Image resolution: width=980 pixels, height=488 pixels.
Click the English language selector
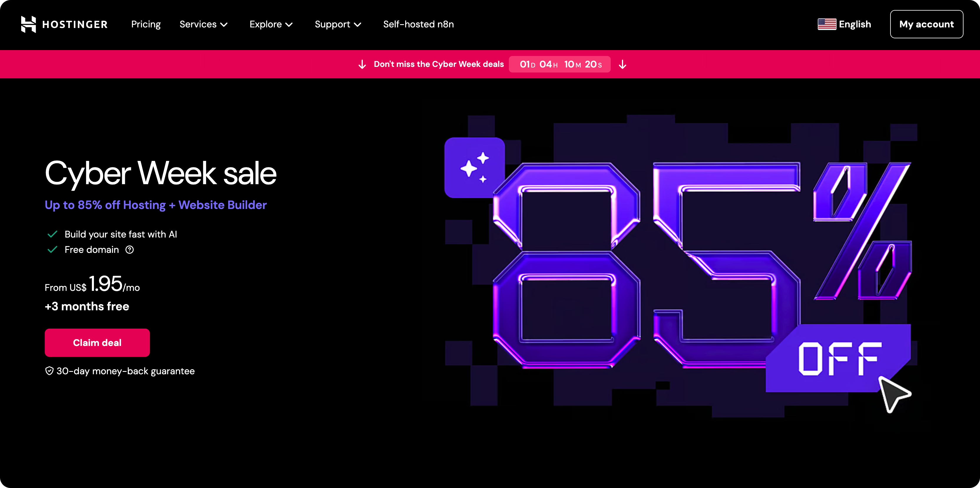tap(855, 24)
